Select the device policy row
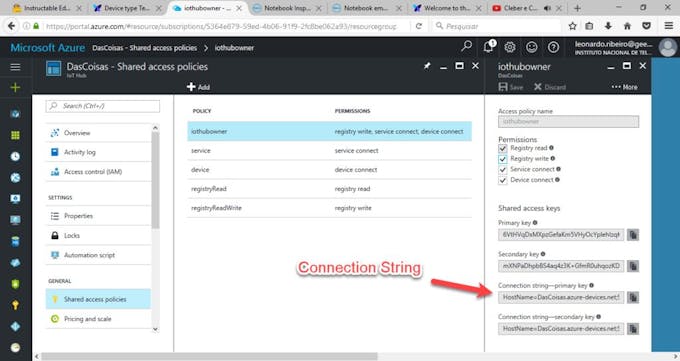This screenshot has width=680, height=361. [x=330, y=170]
